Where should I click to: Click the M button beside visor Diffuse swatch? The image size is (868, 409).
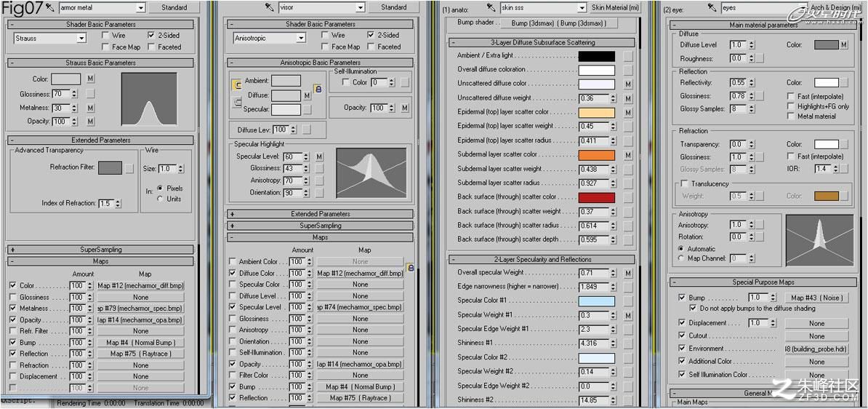(x=308, y=96)
